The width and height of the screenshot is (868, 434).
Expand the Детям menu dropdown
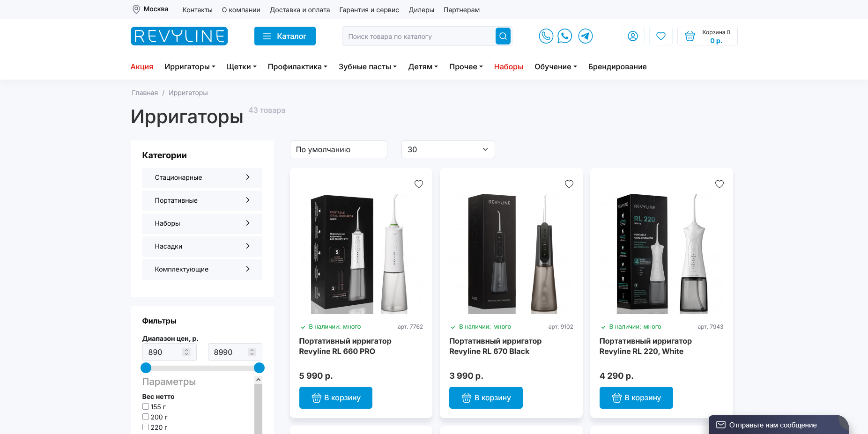pos(423,67)
